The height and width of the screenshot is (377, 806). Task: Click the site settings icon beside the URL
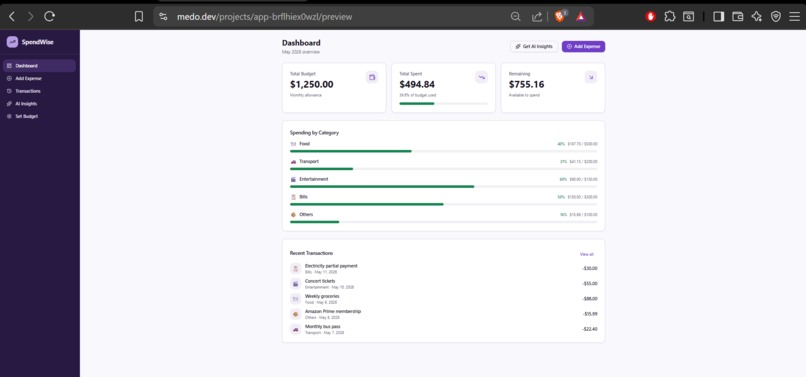pos(163,16)
